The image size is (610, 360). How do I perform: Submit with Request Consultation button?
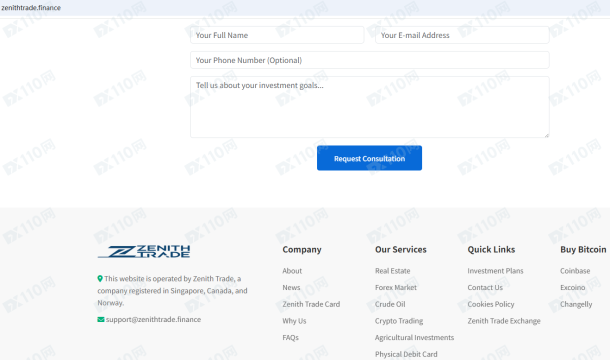369,158
